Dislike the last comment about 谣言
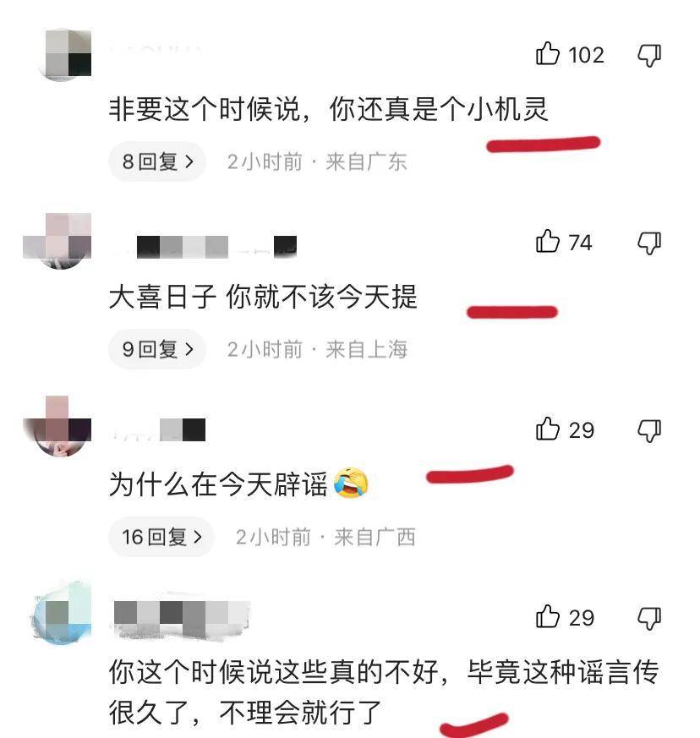 coord(649,619)
